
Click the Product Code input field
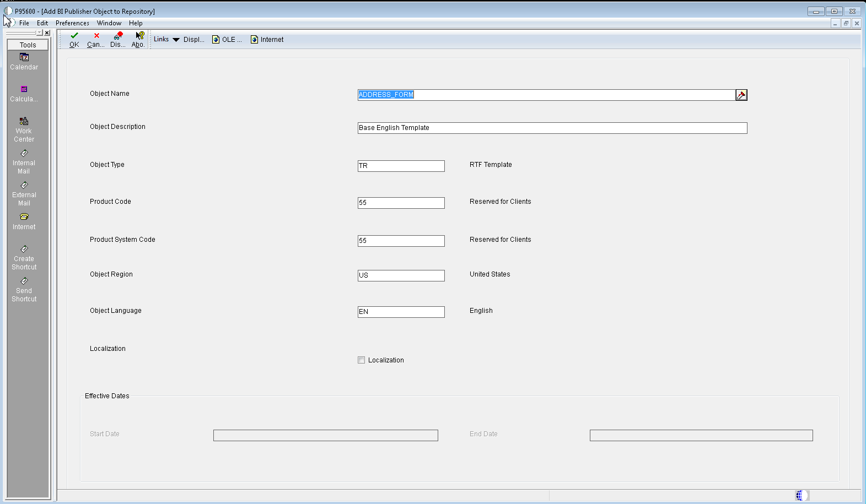pos(401,203)
